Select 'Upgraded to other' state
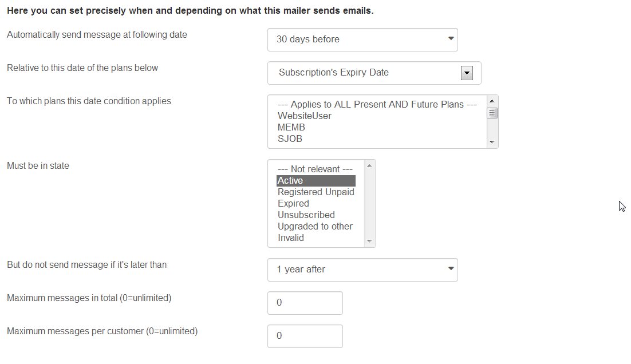 (316, 227)
